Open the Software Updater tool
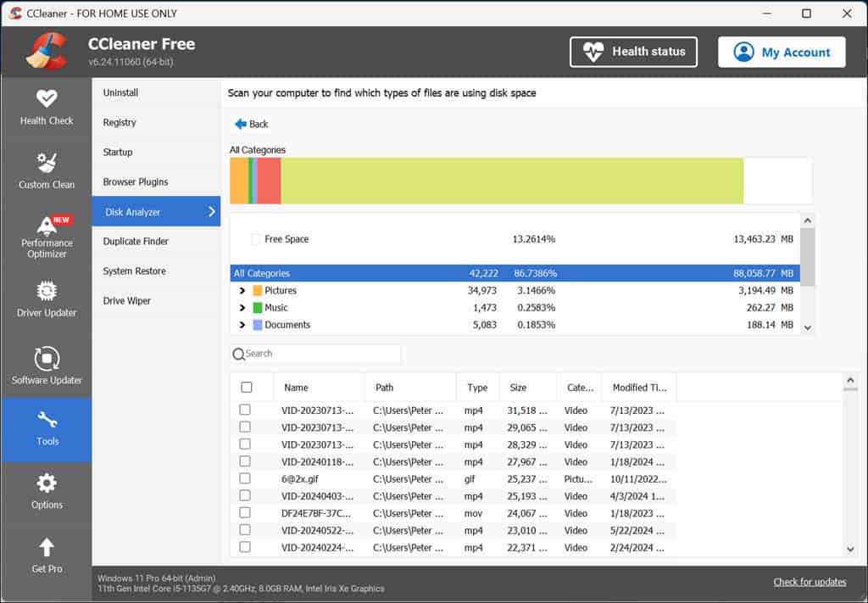 (47, 365)
